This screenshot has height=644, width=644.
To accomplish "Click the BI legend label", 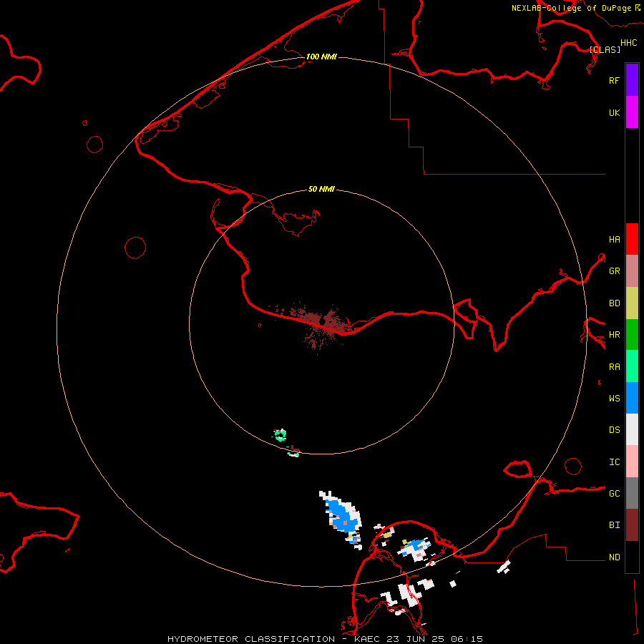I will coord(614,525).
